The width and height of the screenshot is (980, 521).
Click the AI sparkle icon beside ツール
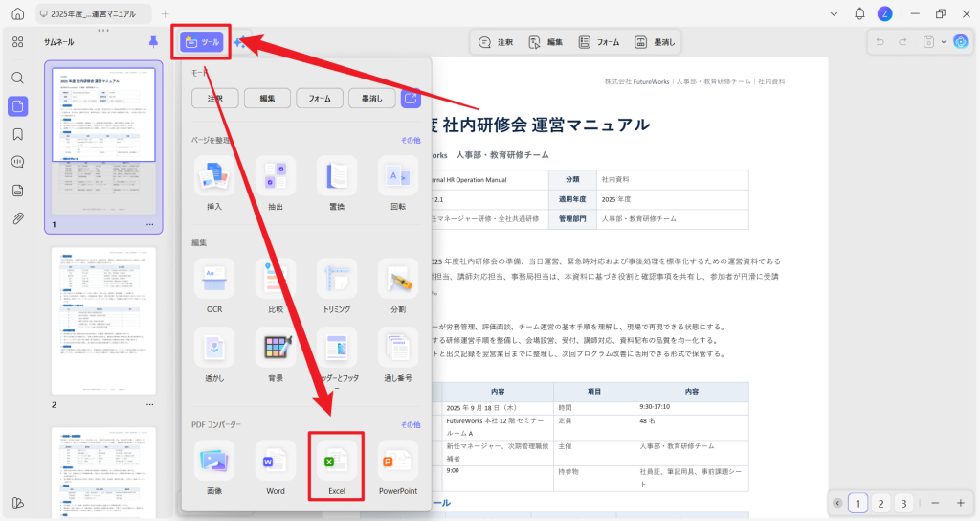click(x=238, y=42)
